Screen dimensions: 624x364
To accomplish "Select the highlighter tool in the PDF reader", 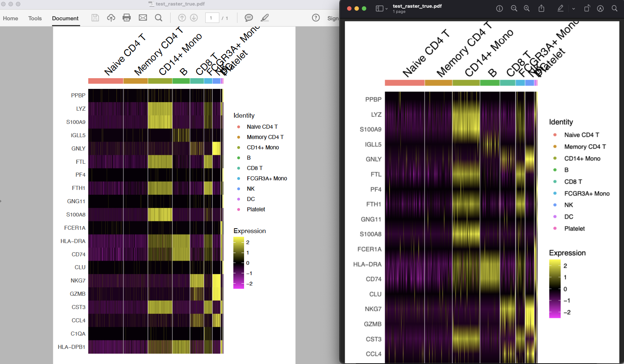I will point(265,18).
